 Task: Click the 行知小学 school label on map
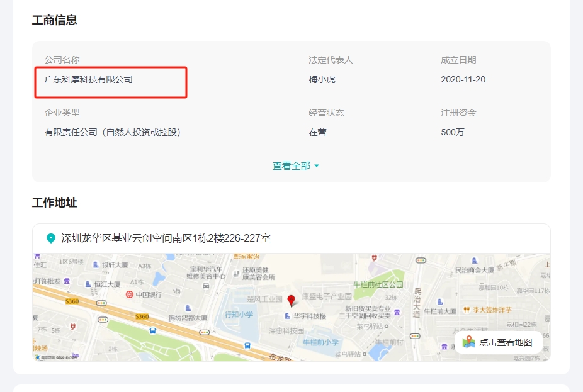click(x=239, y=314)
